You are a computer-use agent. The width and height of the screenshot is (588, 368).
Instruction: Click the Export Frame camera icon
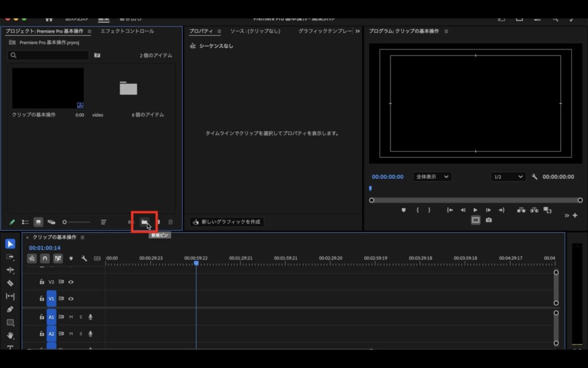(x=489, y=220)
